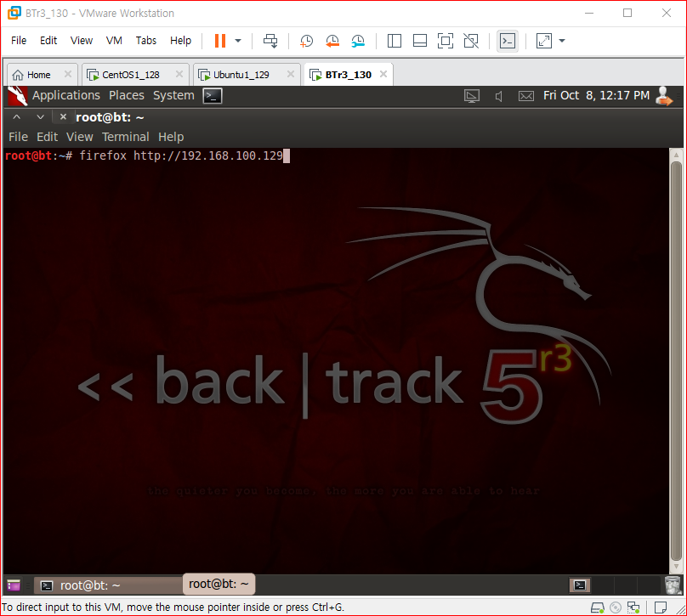687x616 pixels.
Task: Select the root@bt taskbar window button
Action: [108, 585]
